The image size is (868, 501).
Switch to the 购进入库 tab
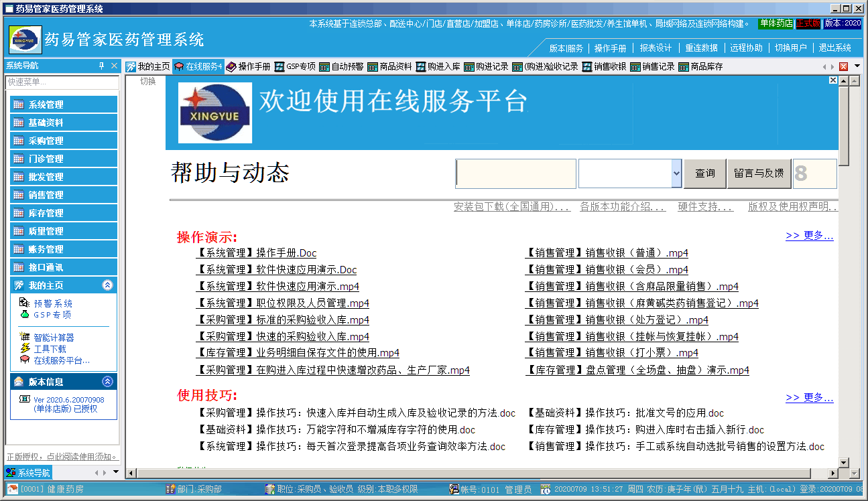[438, 66]
